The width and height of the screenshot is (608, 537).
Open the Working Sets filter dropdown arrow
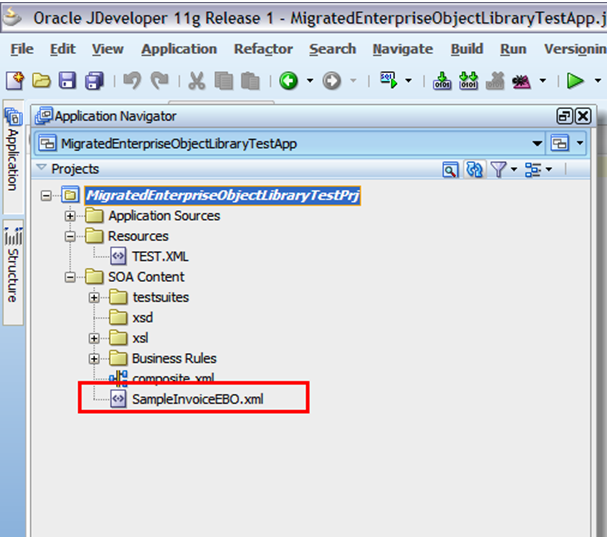pos(514,169)
